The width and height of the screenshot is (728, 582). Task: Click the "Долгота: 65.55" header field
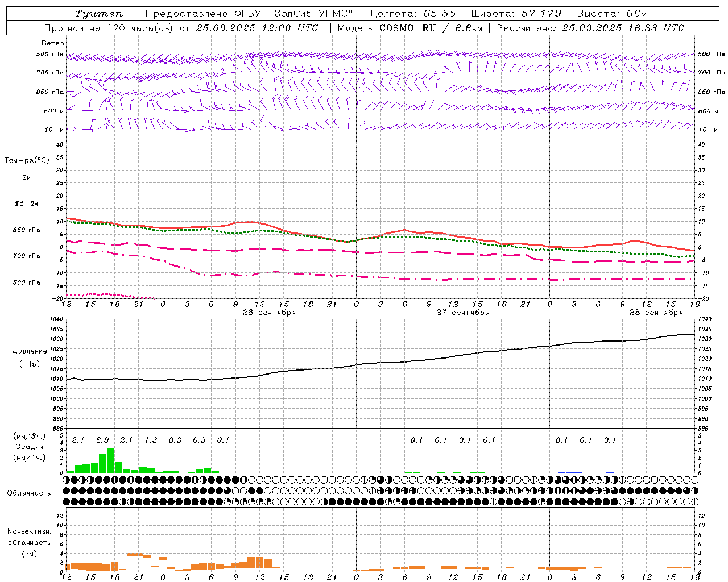(413, 14)
